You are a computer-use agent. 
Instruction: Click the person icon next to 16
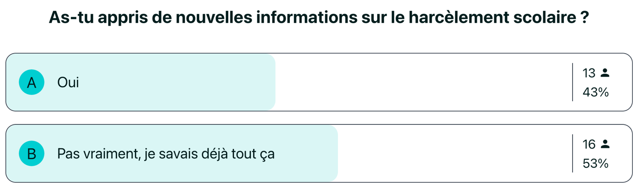point(605,145)
